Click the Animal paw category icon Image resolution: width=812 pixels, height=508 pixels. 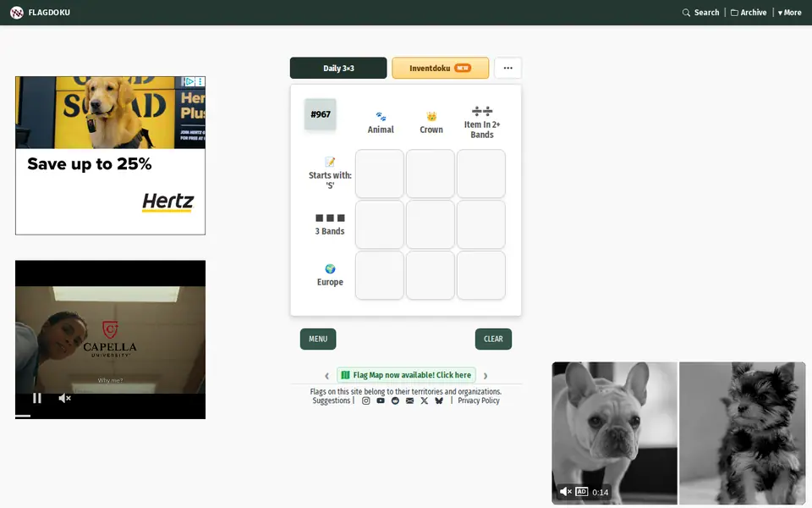click(381, 116)
